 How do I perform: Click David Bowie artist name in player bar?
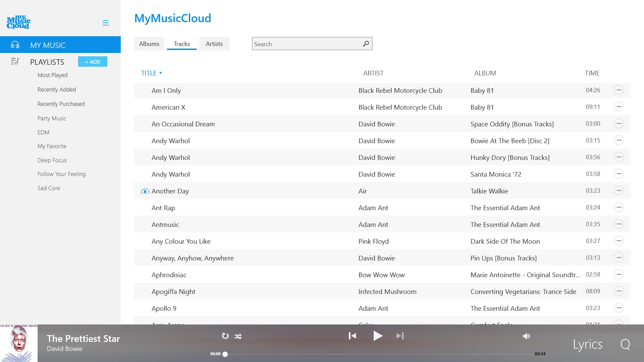tap(65, 349)
